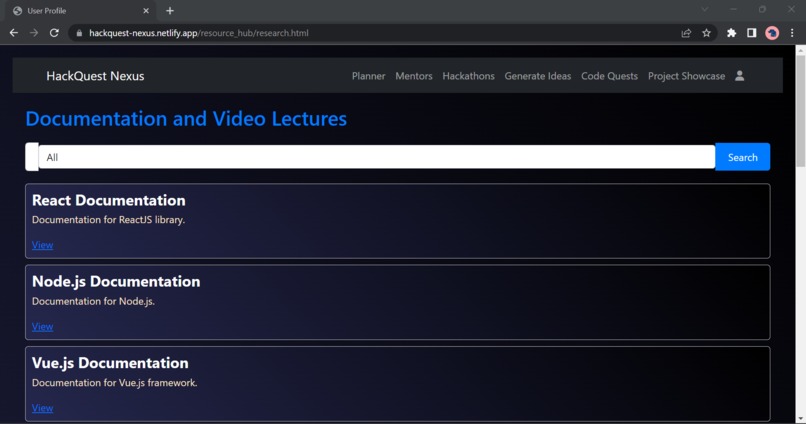Go forward in browser history
Screen dimensions: 806x424
point(34,33)
